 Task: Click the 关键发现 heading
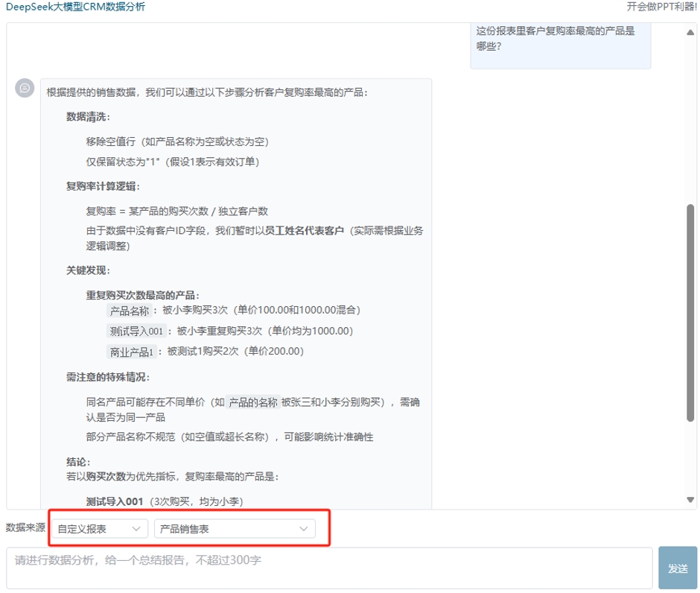tap(88, 270)
